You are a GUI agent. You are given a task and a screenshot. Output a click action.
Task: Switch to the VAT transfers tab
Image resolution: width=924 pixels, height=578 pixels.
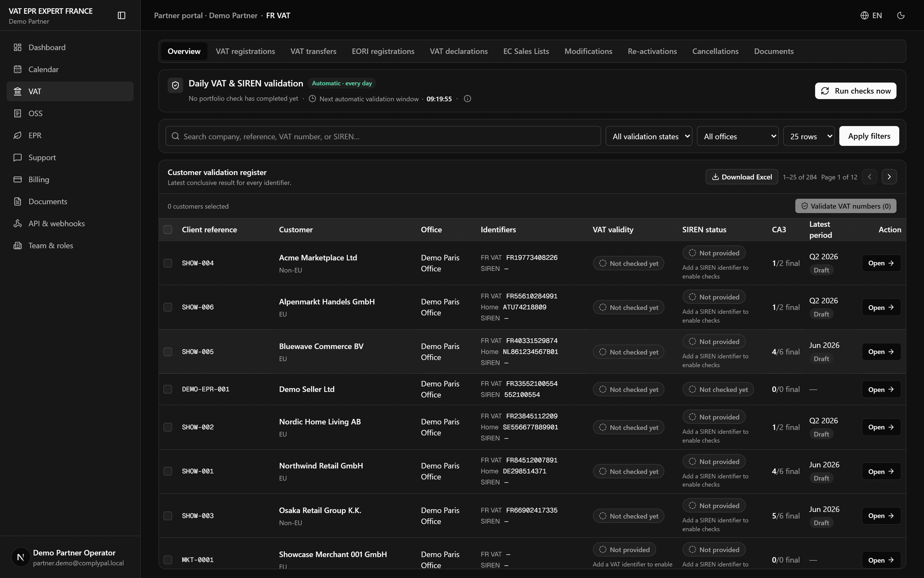pyautogui.click(x=313, y=51)
